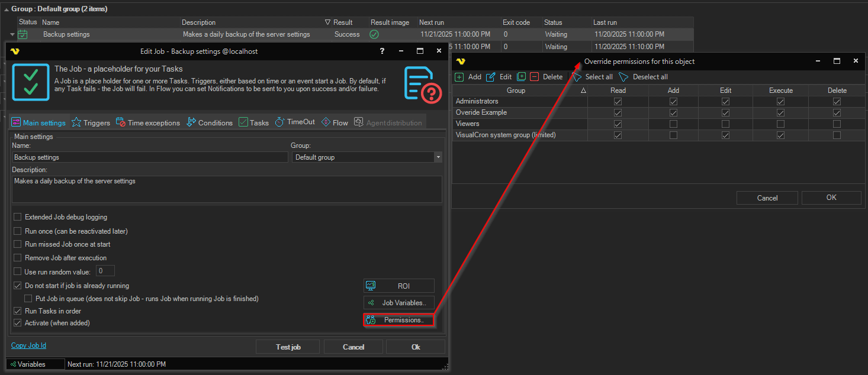Check the Viewers group Execute permission

point(780,124)
